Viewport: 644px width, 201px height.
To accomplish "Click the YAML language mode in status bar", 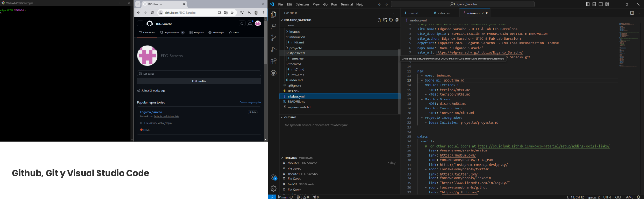I will click(x=629, y=197).
